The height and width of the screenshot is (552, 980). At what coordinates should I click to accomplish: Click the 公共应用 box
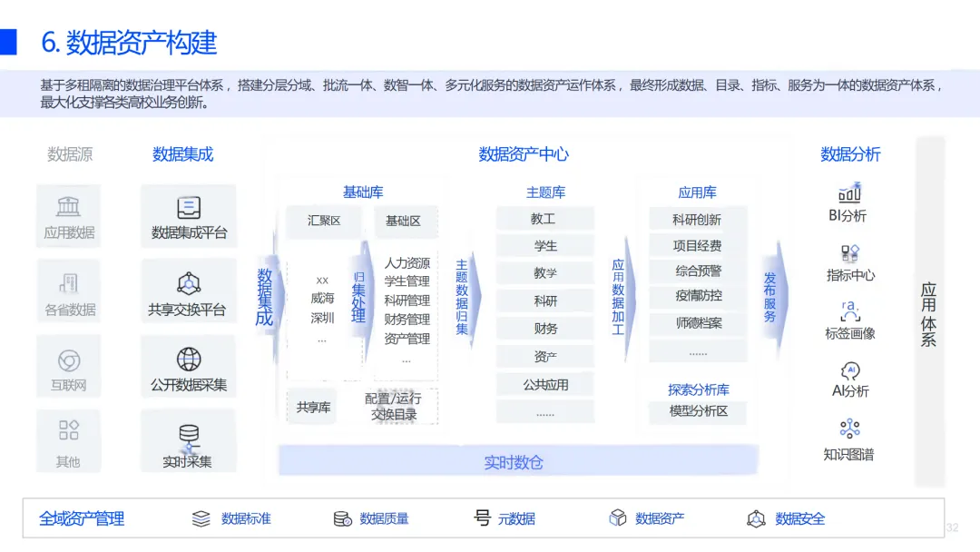pyautogui.click(x=544, y=384)
